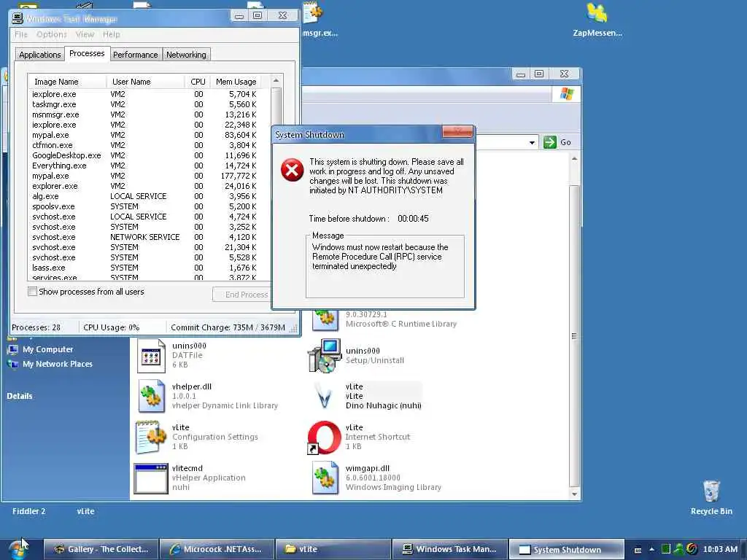Open the Options menu in Task Manager
Image resolution: width=747 pixels, height=560 pixels.
(52, 34)
